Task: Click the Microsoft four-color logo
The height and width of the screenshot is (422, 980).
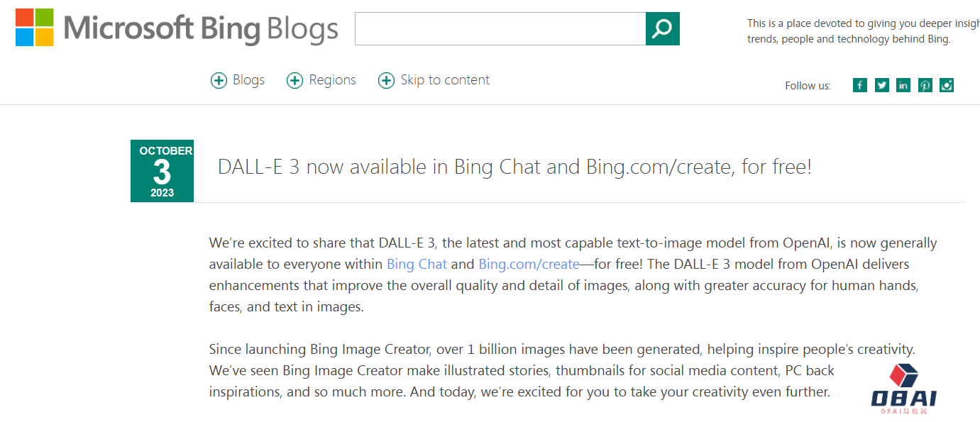Action: pyautogui.click(x=35, y=28)
